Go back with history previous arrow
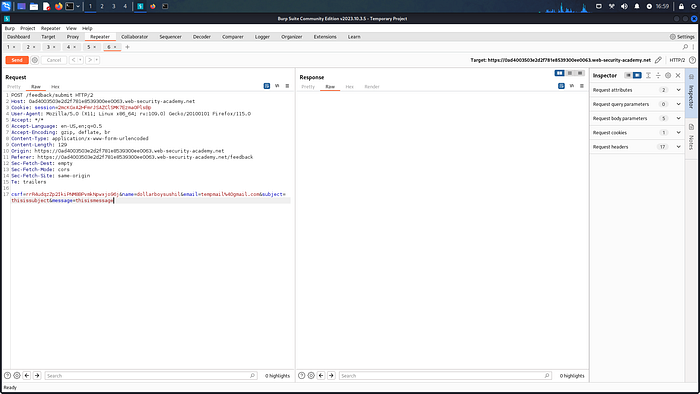This screenshot has width=700, height=394. (73, 60)
